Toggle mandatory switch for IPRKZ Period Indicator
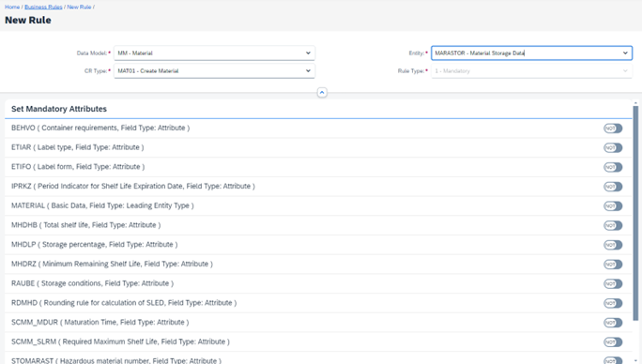The image size is (642, 364). (613, 187)
